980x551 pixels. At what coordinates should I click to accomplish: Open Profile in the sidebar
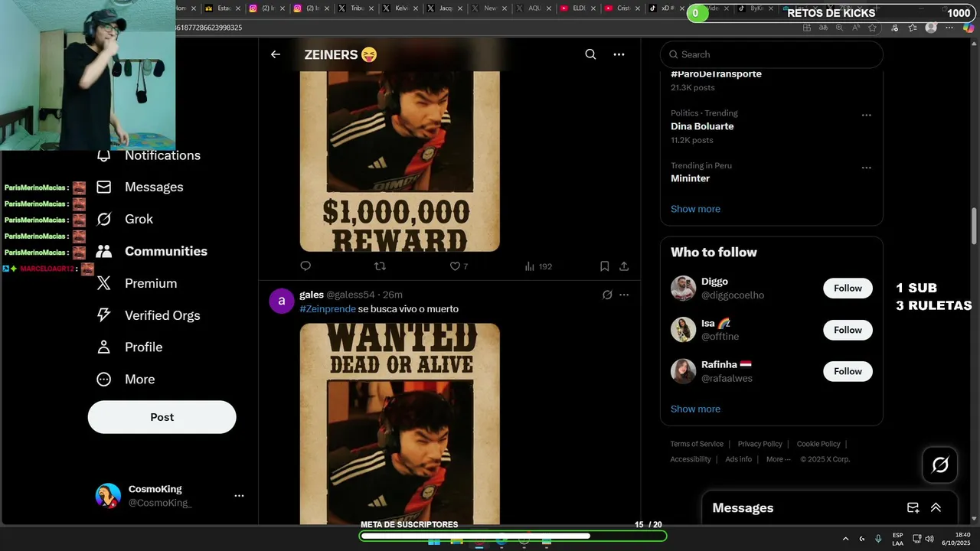129,347
